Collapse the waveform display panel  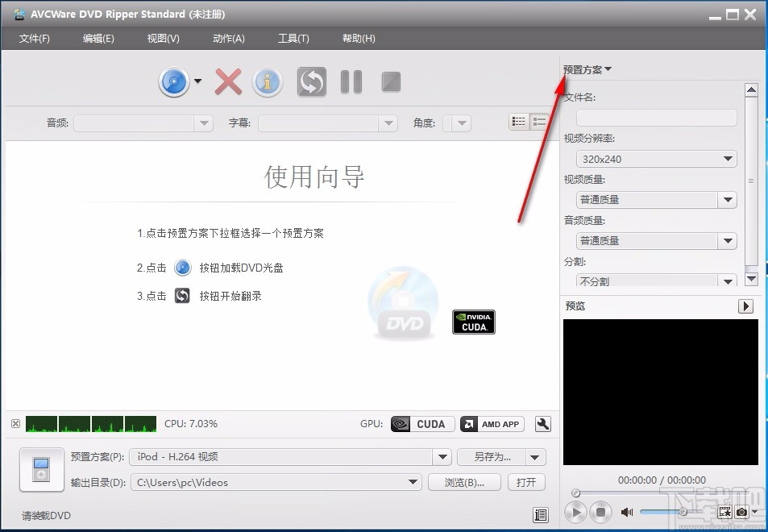(15, 423)
